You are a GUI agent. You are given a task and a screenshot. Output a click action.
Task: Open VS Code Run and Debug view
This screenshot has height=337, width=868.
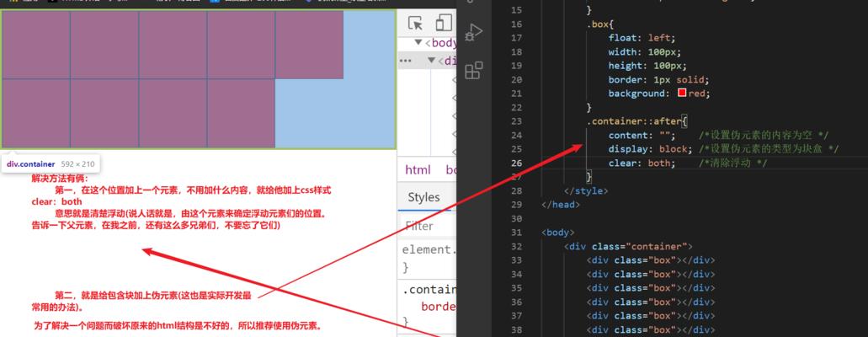pos(474,33)
